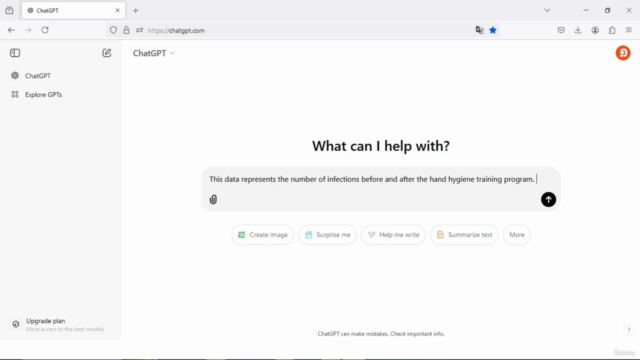
Task: Send the message with the arrow button
Action: 548,200
